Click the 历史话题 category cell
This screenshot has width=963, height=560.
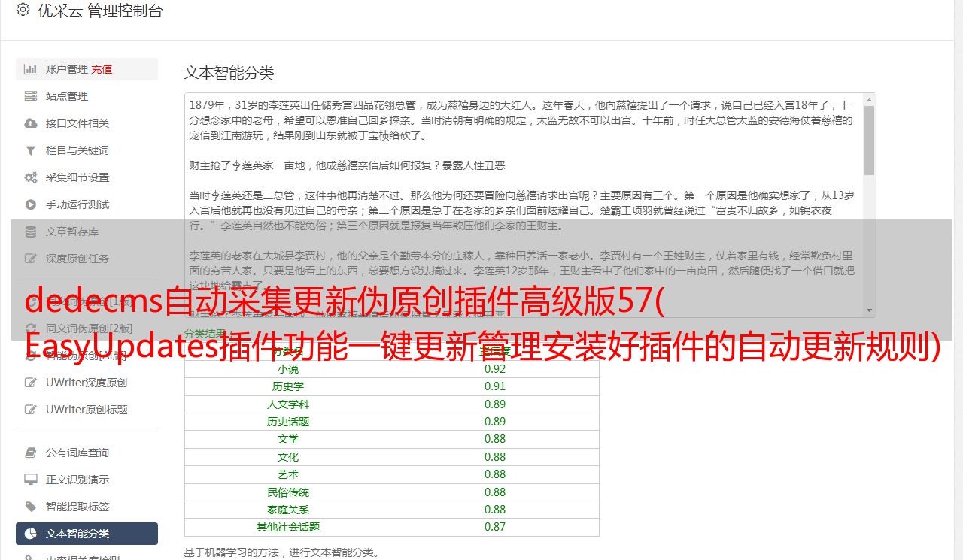288,422
